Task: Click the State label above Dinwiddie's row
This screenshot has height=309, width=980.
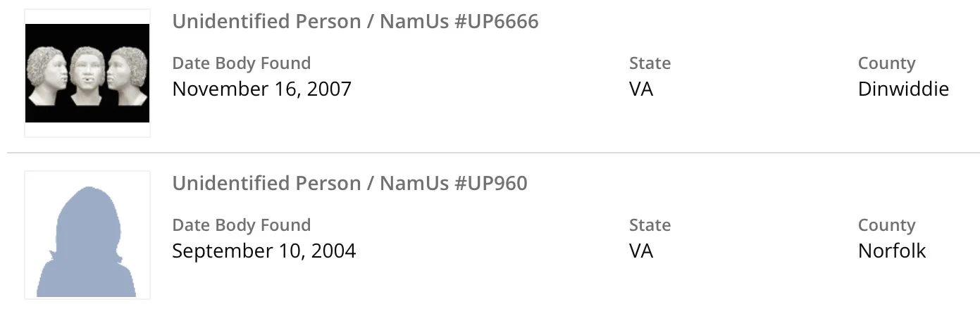Action: click(650, 63)
